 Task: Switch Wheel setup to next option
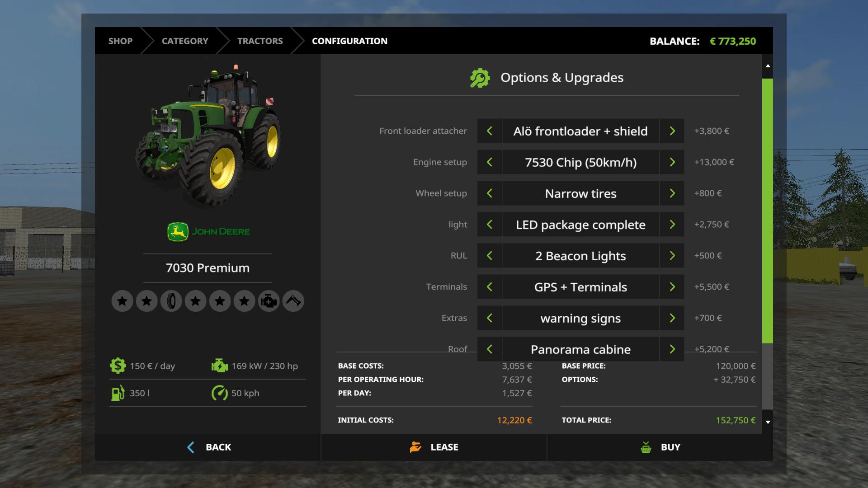click(672, 193)
